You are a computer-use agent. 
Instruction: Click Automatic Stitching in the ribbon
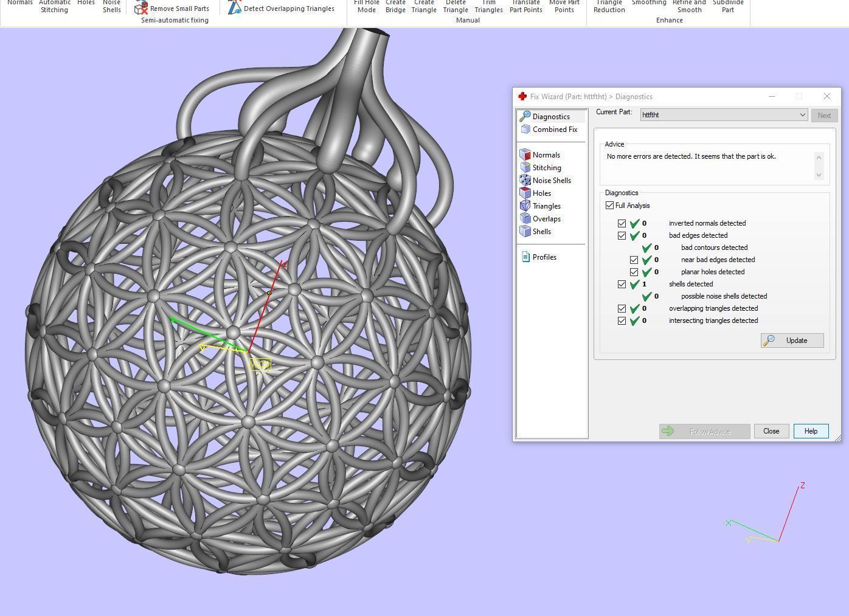(x=54, y=6)
